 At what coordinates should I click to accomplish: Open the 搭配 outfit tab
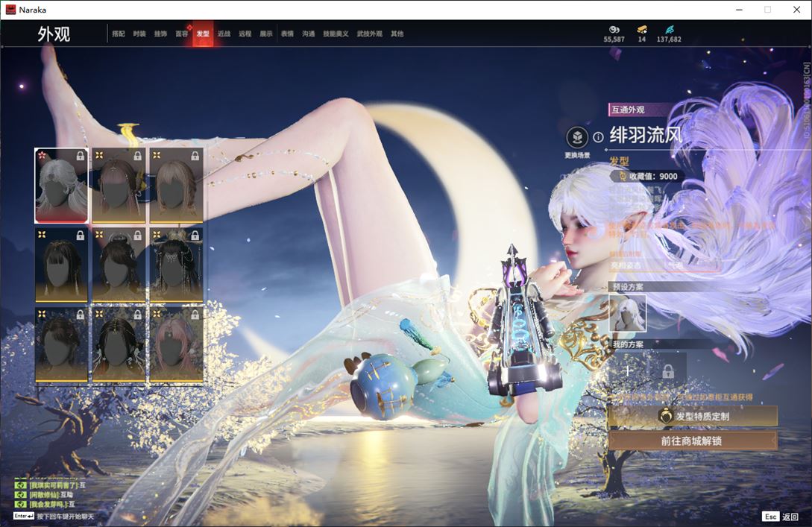click(119, 34)
